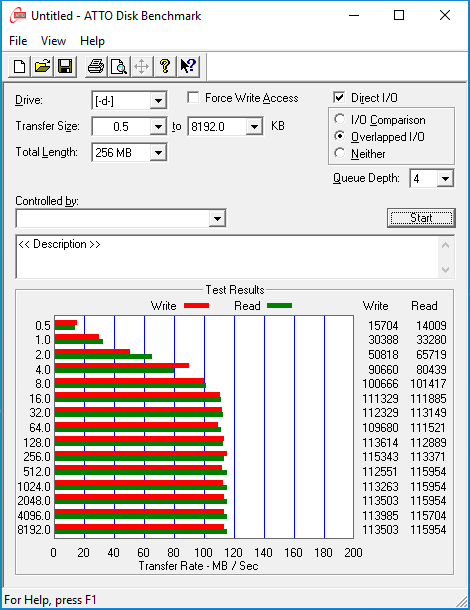This screenshot has width=470, height=610.
Task: Select the I/O Comparison radio button
Action: pyautogui.click(x=340, y=119)
